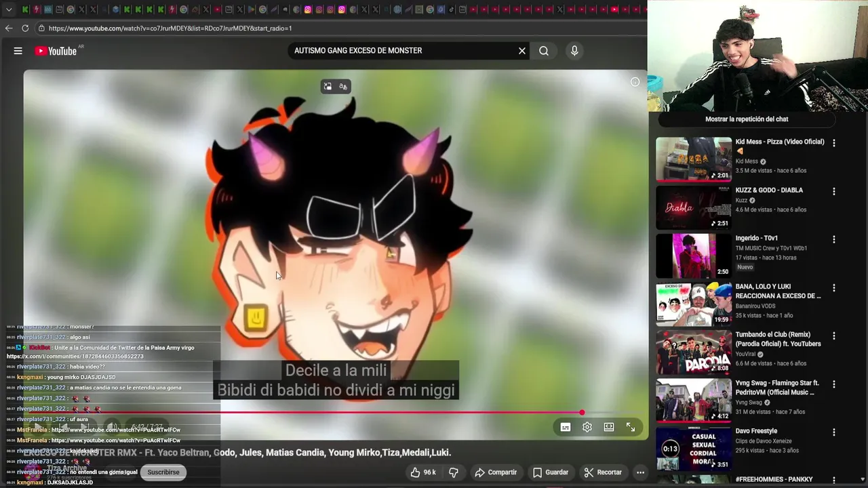Click 'Davo Freestyle' video title
The width and height of the screenshot is (868, 488).
pos(757,431)
